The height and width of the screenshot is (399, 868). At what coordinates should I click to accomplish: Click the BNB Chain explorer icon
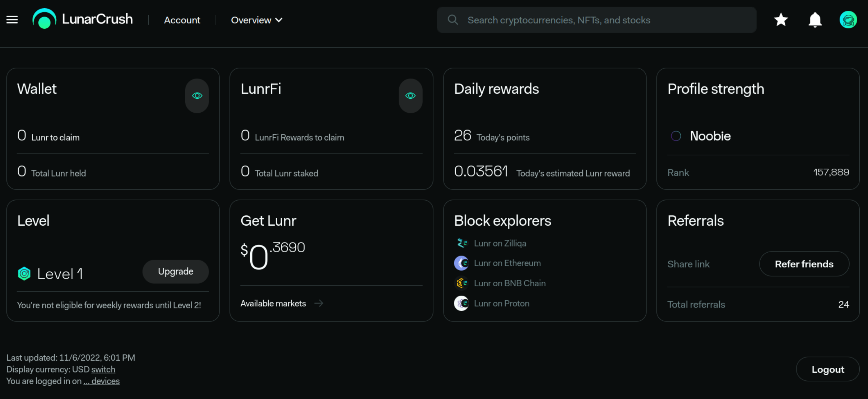(461, 283)
